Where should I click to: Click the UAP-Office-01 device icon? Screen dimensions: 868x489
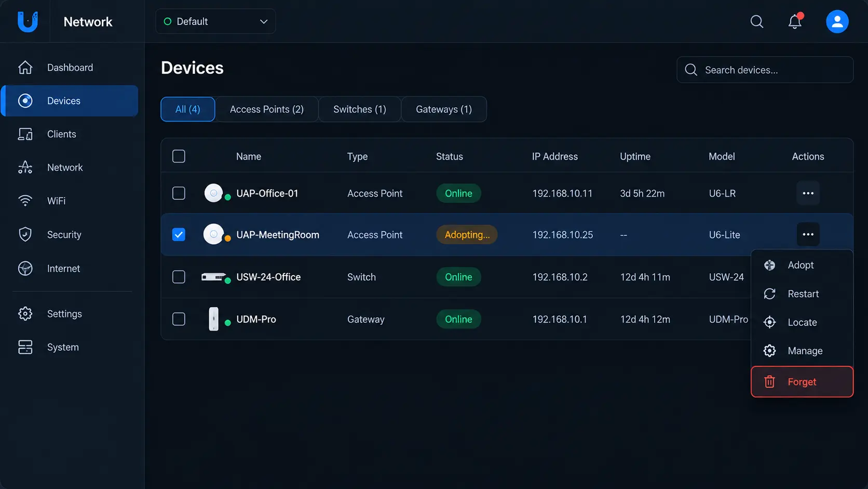tap(213, 193)
